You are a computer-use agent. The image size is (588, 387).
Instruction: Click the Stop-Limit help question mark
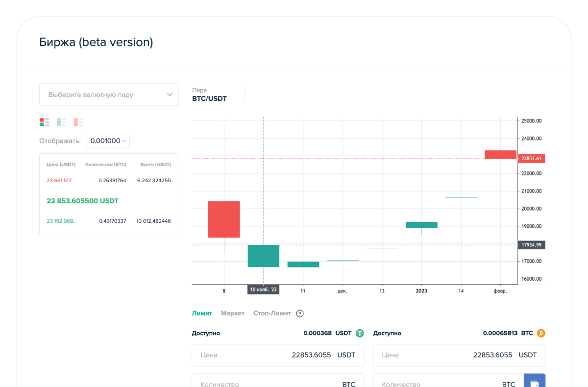tap(300, 314)
